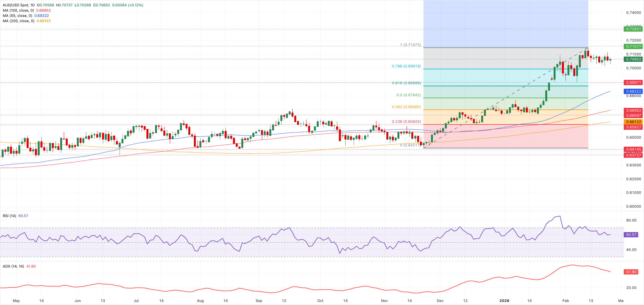
Task: Click the orange 0.66122 price marker
Action: [633, 122]
